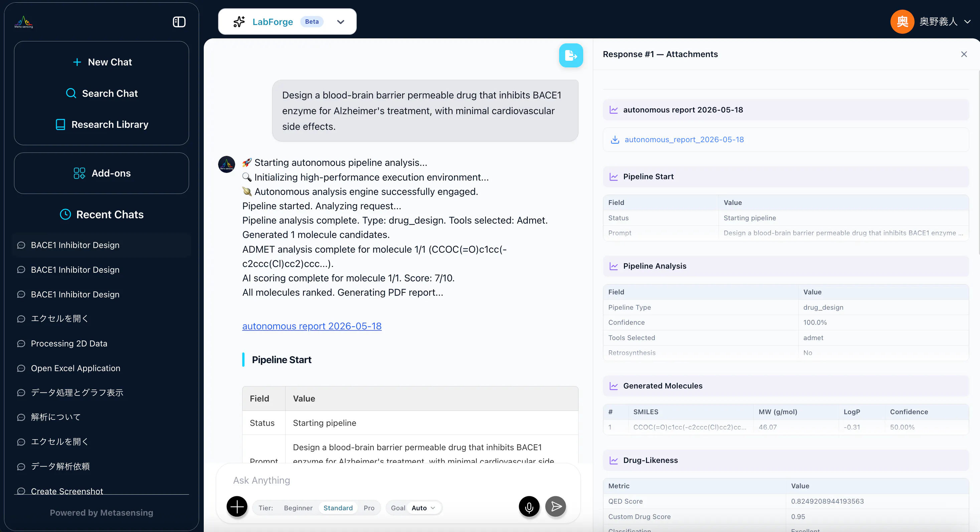Click the QED Score value 0.8249208944193563
The image size is (980, 532).
[x=827, y=501]
